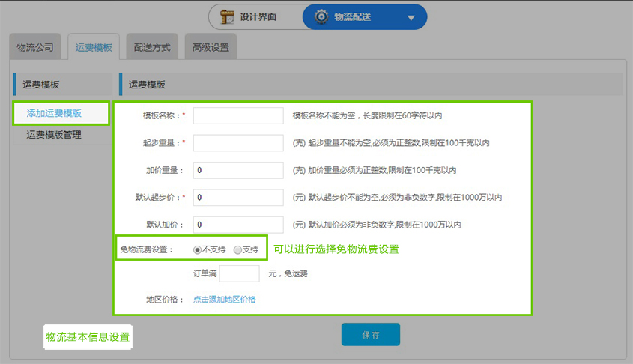Image resolution: width=633 pixels, height=364 pixels.
Task: Switch to the 设计界面 view label
Action: pyautogui.click(x=258, y=17)
